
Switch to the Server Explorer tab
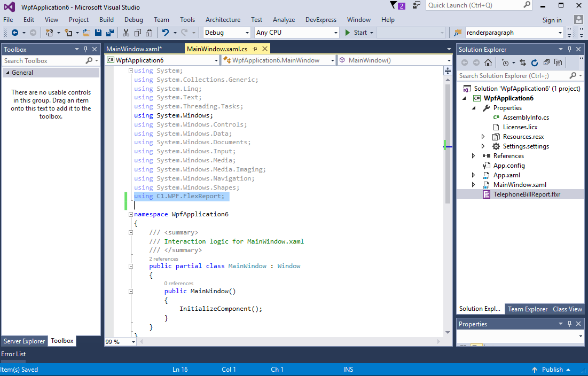[25, 341]
